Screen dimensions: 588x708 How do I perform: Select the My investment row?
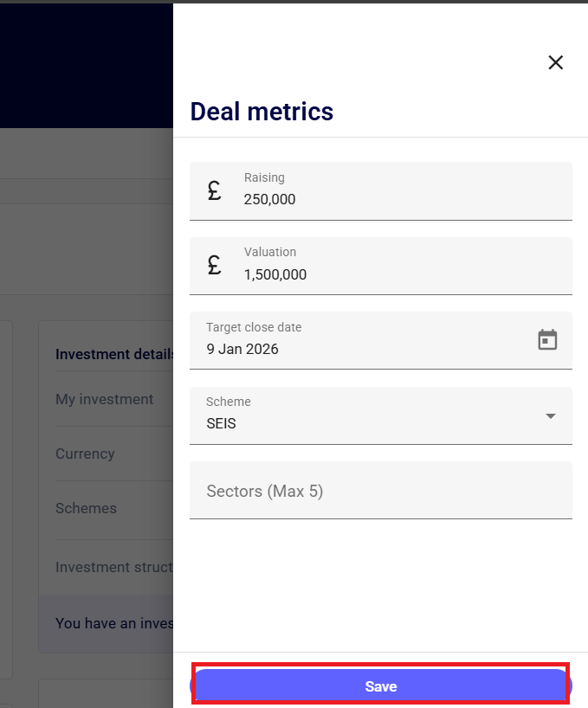pos(105,399)
